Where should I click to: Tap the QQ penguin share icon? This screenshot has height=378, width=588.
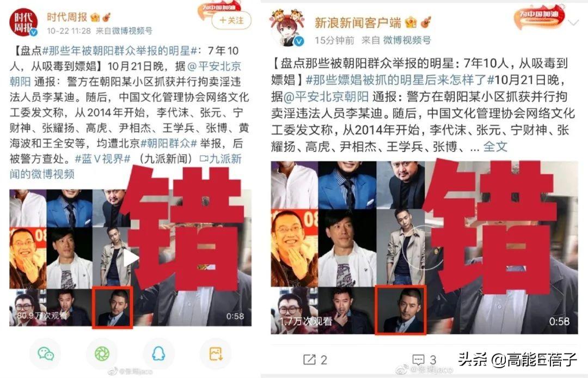pyautogui.click(x=158, y=353)
